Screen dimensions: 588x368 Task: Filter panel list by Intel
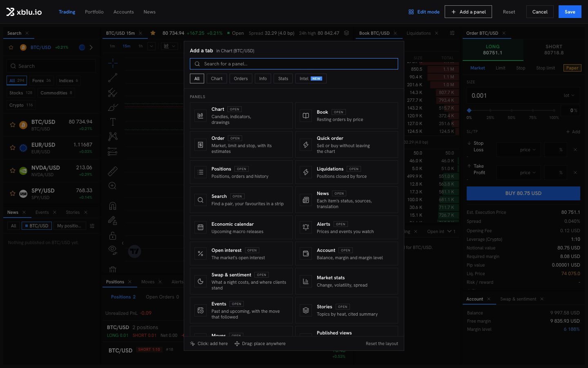311,79
